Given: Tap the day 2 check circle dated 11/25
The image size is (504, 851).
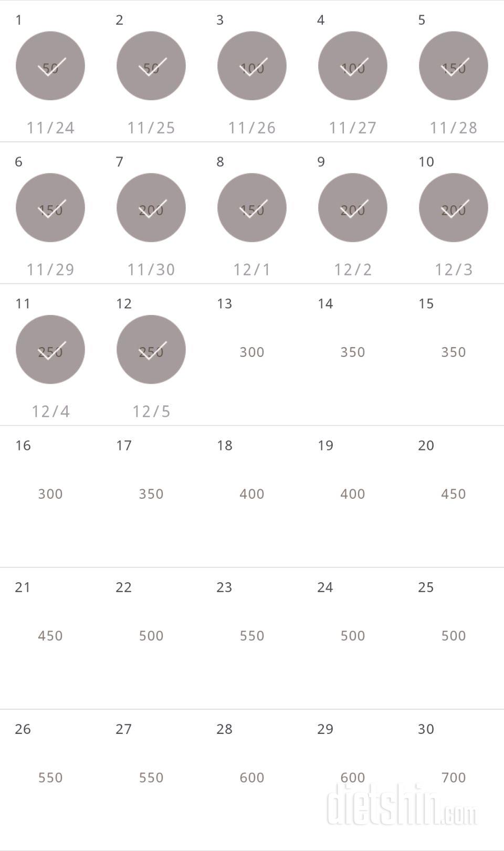Looking at the screenshot, I should 151,66.
